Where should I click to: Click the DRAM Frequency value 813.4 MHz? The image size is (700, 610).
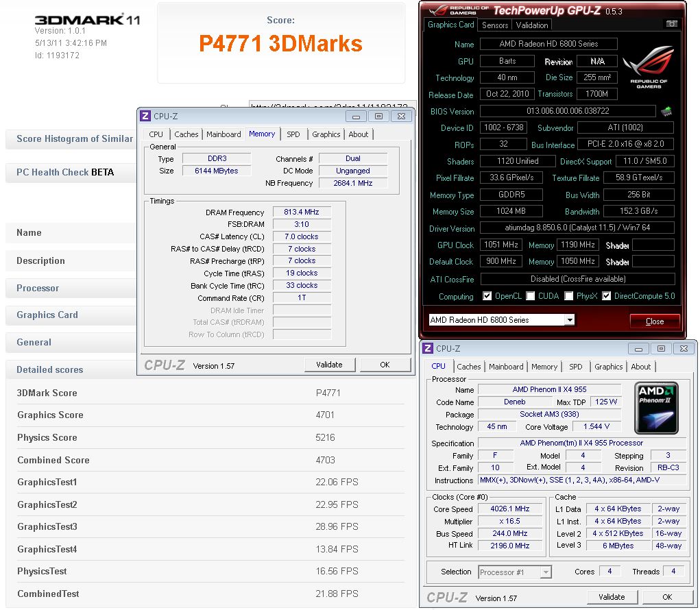point(302,212)
